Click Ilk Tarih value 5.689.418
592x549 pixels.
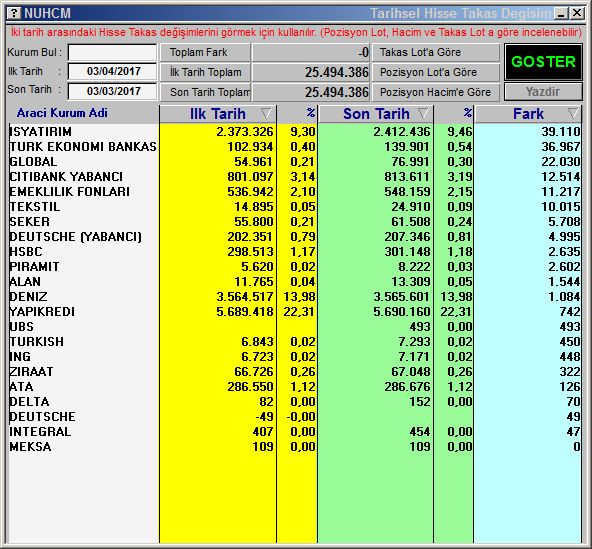pyautogui.click(x=245, y=312)
